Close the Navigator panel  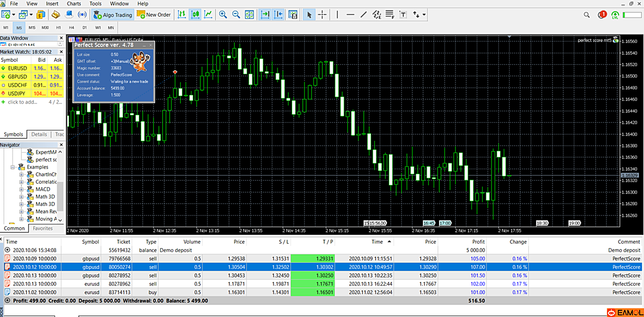click(61, 145)
